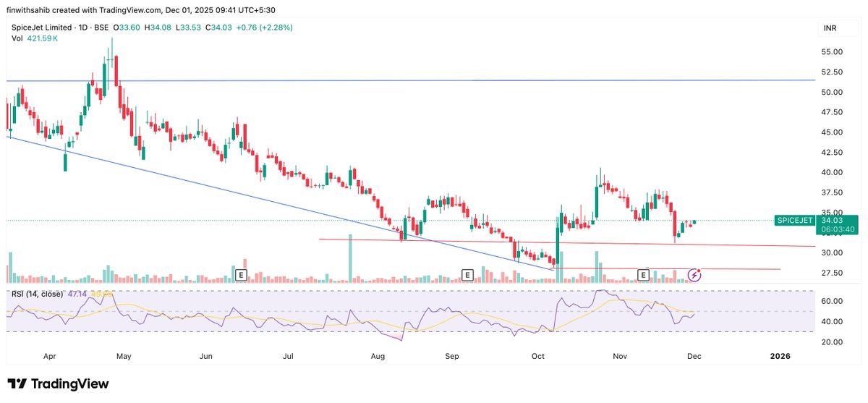Click the 27.50 price axis label
This screenshot has width=868, height=403.
pyautogui.click(x=832, y=273)
